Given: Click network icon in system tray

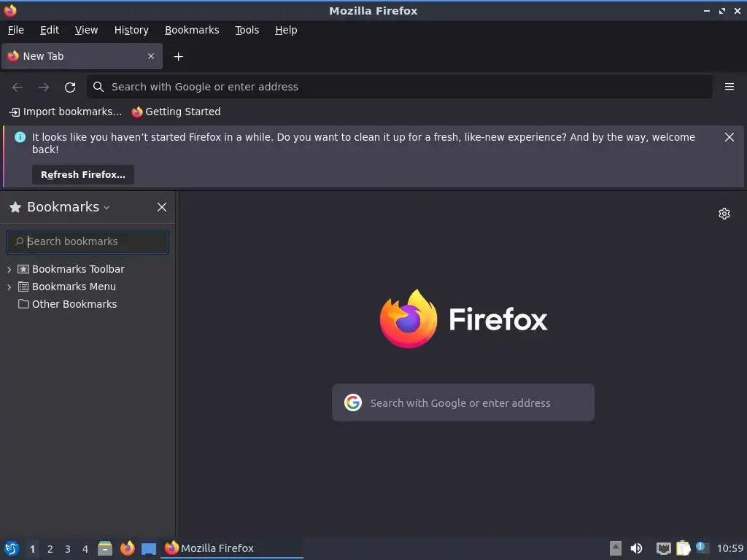Looking at the screenshot, I should (x=663, y=548).
